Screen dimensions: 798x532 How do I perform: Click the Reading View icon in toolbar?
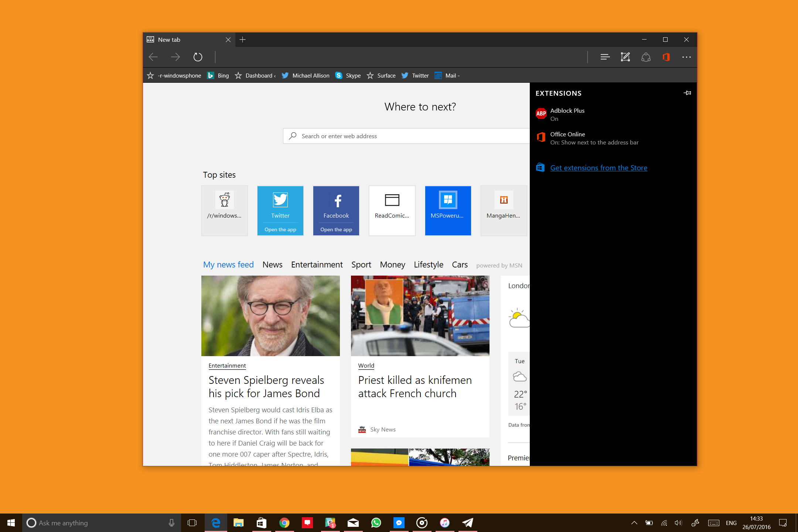[x=605, y=58]
